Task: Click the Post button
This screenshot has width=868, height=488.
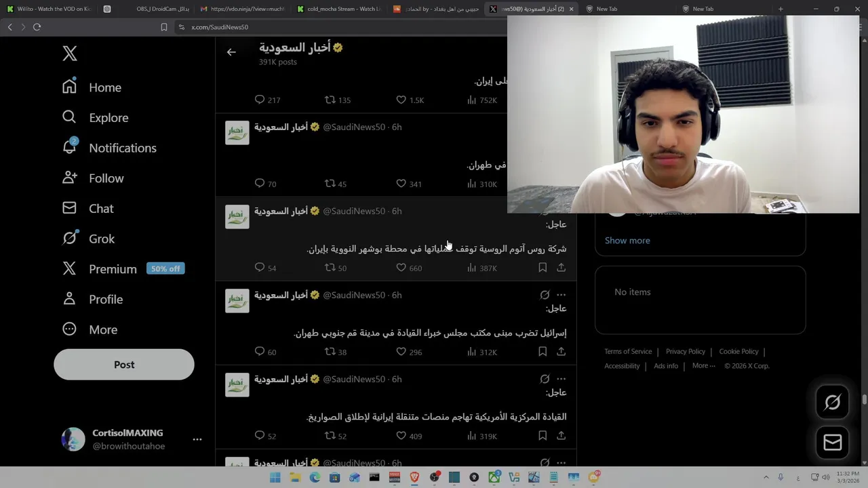Action: click(x=124, y=365)
